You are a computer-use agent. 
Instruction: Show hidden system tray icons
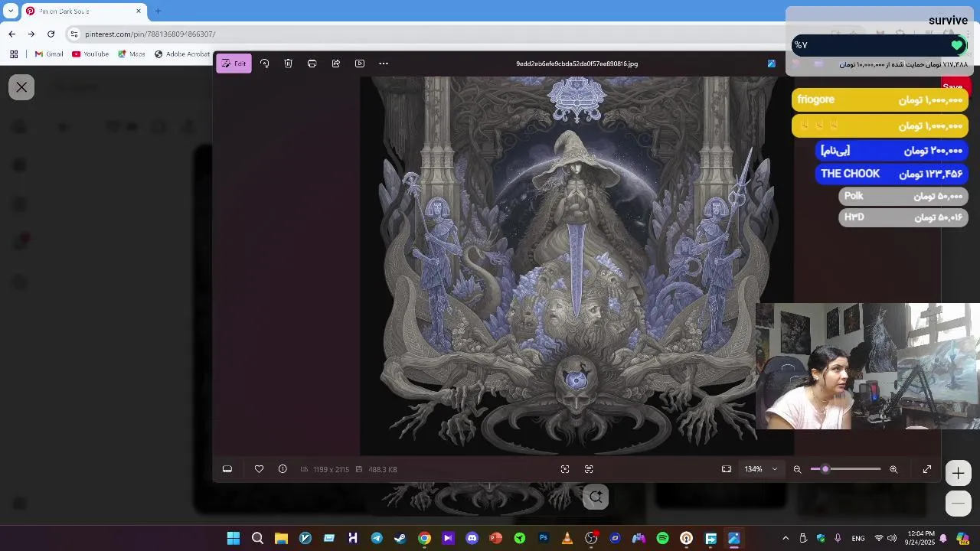point(785,539)
